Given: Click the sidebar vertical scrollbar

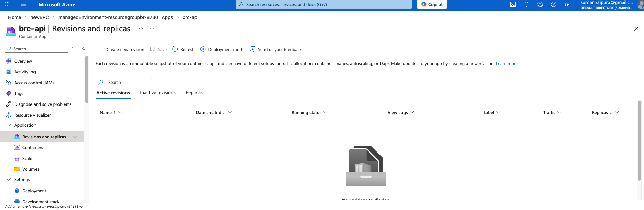Looking at the screenshot, I should [87, 79].
